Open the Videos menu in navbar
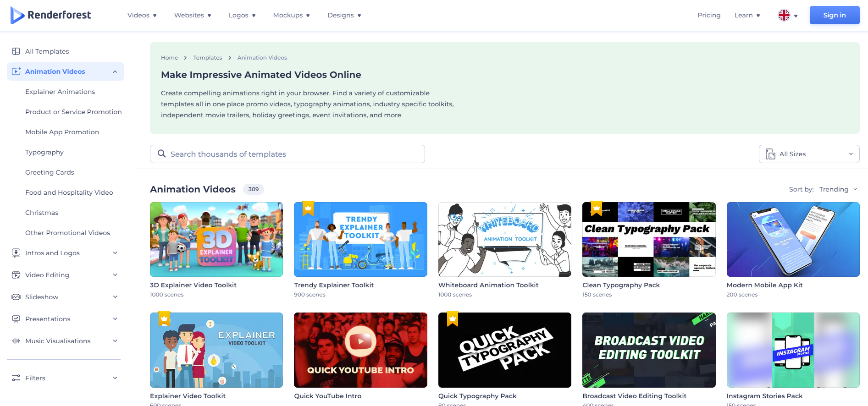The height and width of the screenshot is (406, 868). 142,15
